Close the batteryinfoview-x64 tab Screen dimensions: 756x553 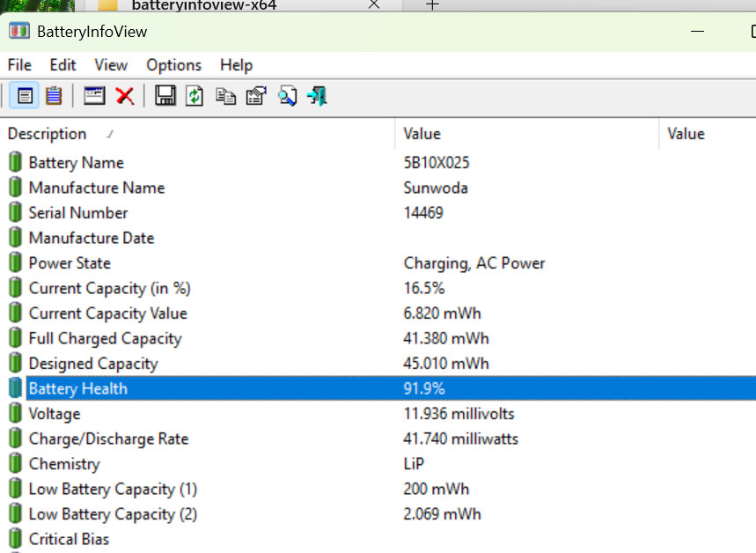[x=374, y=4]
